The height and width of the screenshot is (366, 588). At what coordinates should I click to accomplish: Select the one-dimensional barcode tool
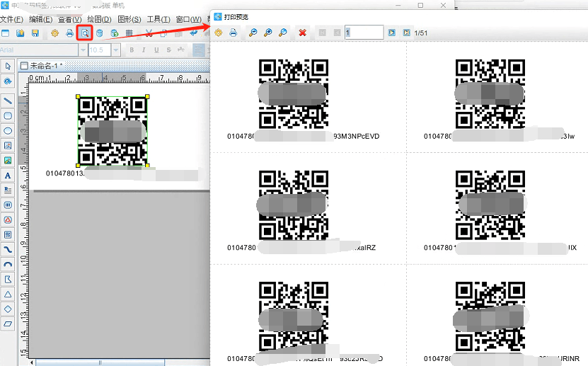tap(8, 205)
